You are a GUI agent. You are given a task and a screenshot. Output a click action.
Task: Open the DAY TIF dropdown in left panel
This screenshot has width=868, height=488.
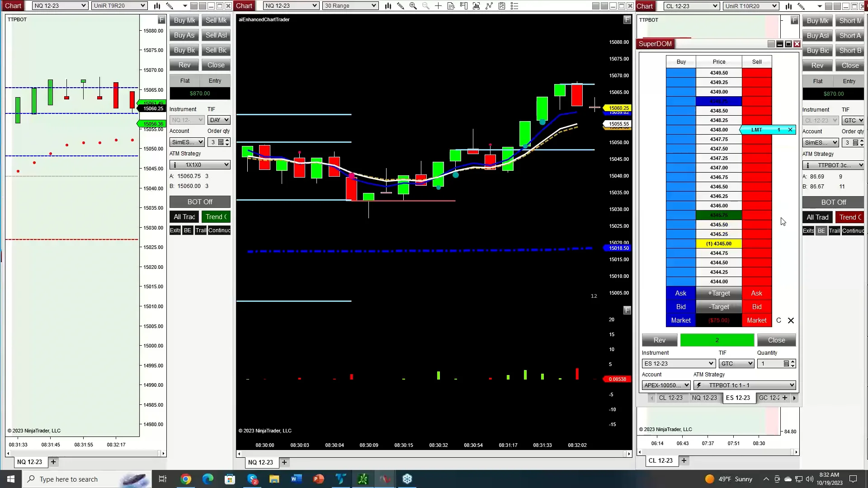pos(219,120)
